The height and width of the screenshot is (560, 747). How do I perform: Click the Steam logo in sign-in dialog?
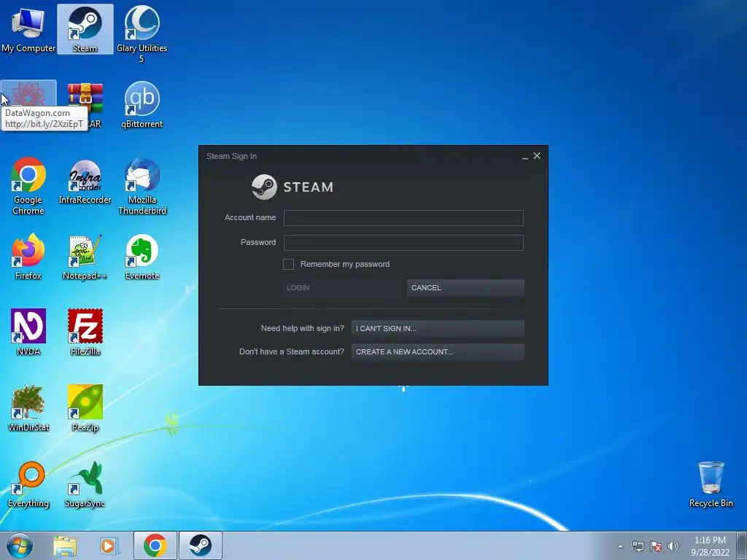pyautogui.click(x=293, y=187)
